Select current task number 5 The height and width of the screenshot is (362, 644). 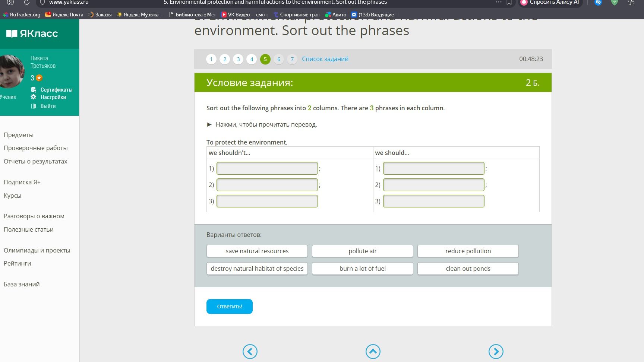tap(265, 59)
